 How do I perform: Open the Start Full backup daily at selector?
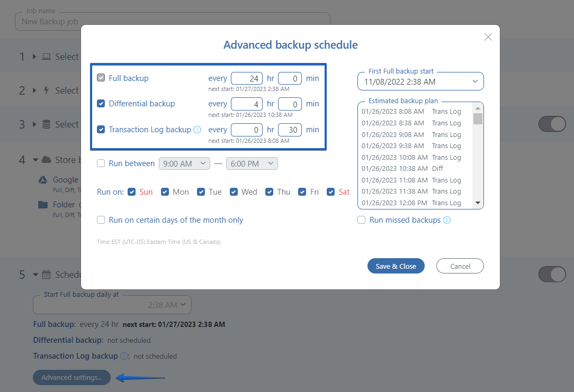click(x=112, y=304)
